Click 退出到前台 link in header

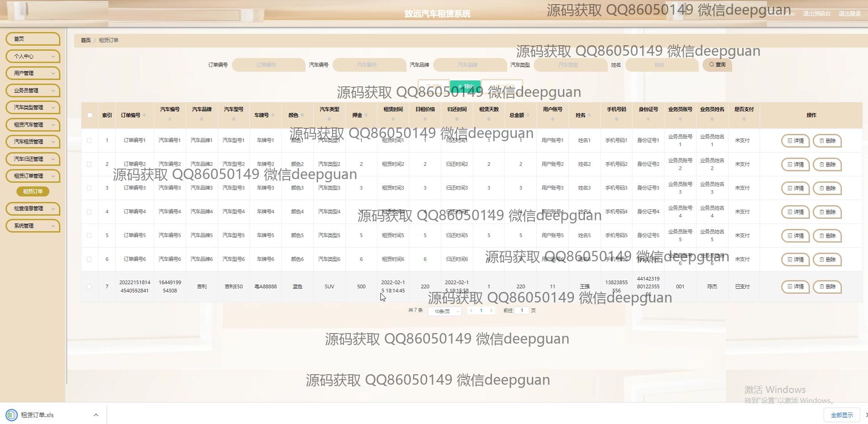(817, 14)
